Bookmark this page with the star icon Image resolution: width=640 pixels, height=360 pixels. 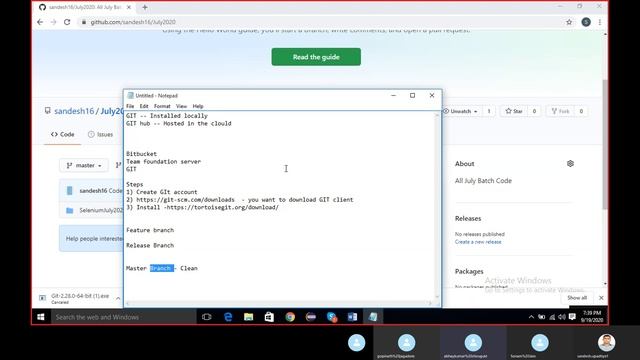click(569, 22)
